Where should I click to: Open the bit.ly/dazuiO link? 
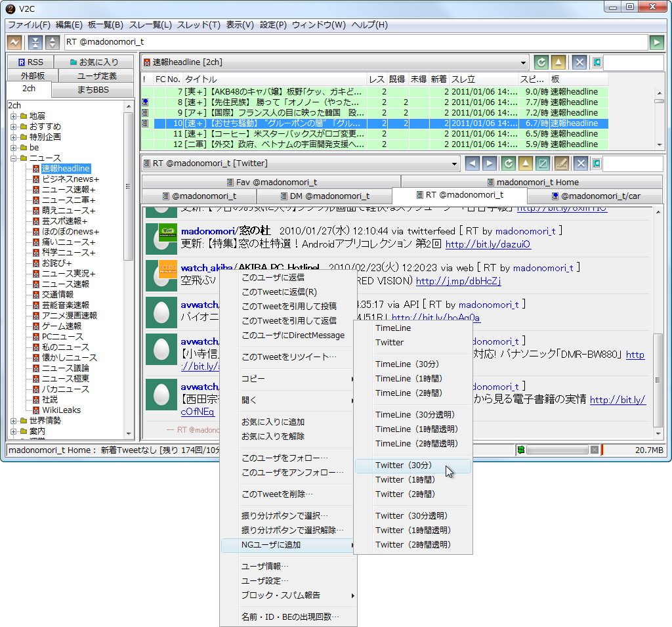point(488,244)
